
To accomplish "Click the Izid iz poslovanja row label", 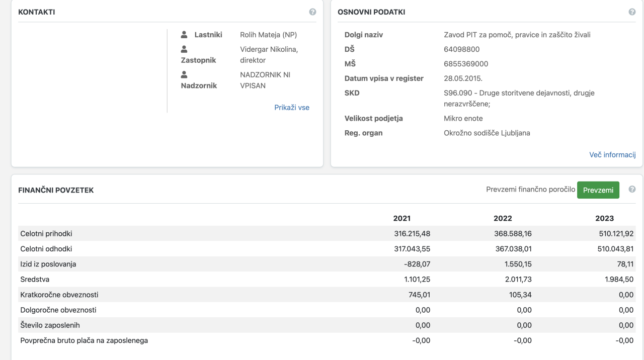I will click(x=48, y=264).
